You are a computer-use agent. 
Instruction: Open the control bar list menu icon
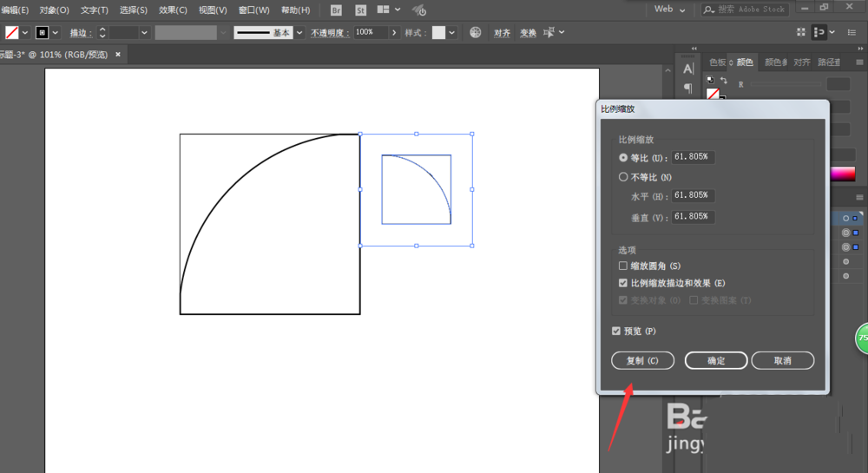pyautogui.click(x=852, y=32)
